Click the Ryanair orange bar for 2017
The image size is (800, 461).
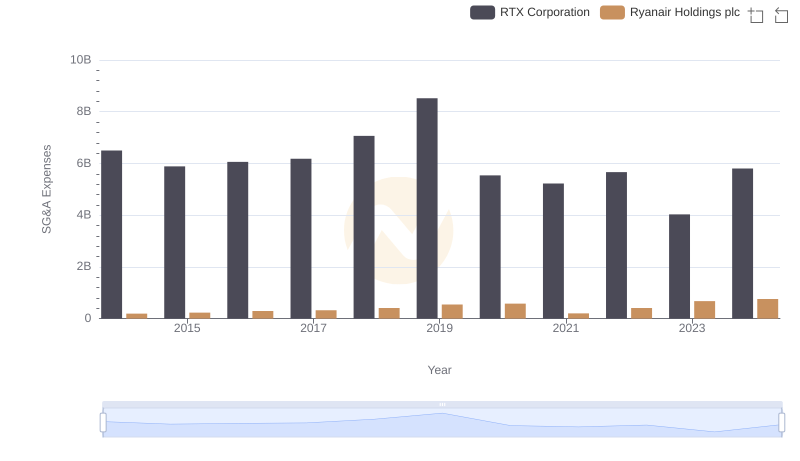tap(326, 314)
